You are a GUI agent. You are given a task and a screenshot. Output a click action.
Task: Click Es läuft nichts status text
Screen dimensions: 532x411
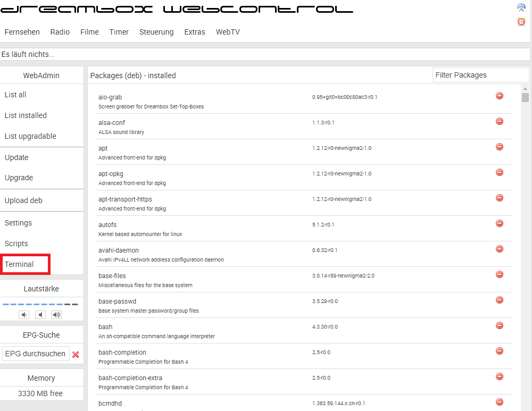coord(28,54)
